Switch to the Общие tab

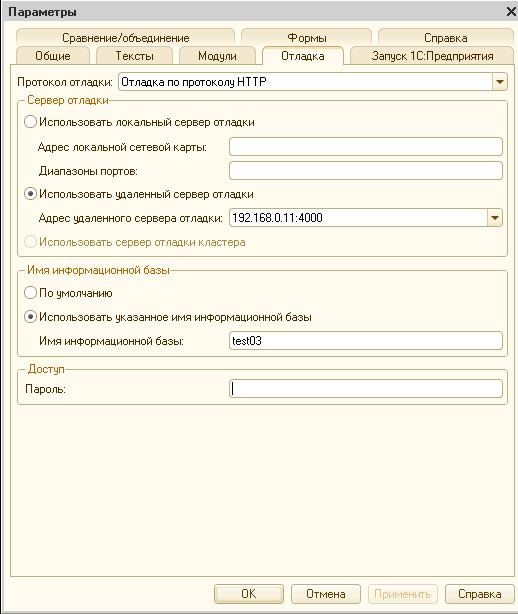[x=53, y=56]
